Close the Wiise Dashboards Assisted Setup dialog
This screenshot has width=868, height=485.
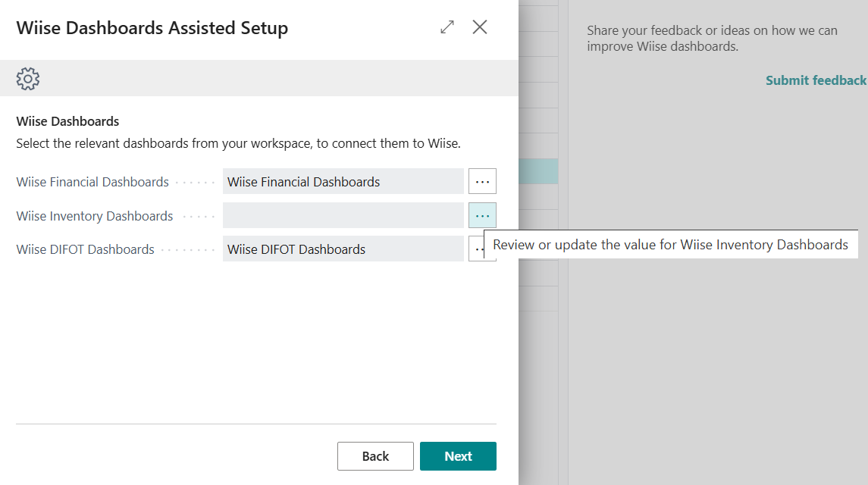[480, 27]
